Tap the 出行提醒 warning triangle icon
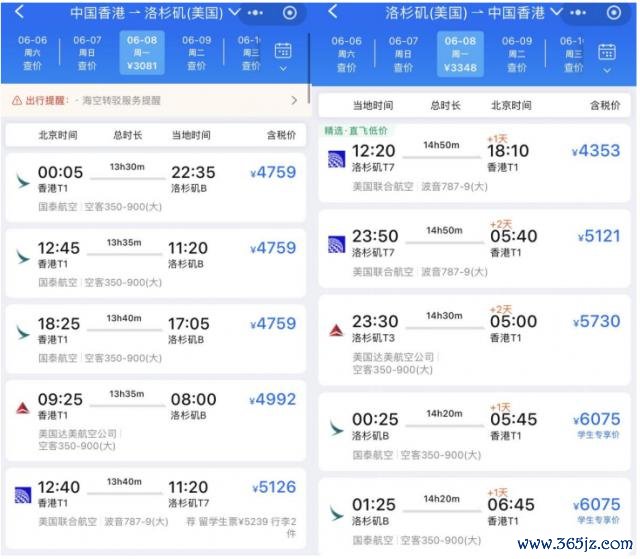 click(x=16, y=101)
